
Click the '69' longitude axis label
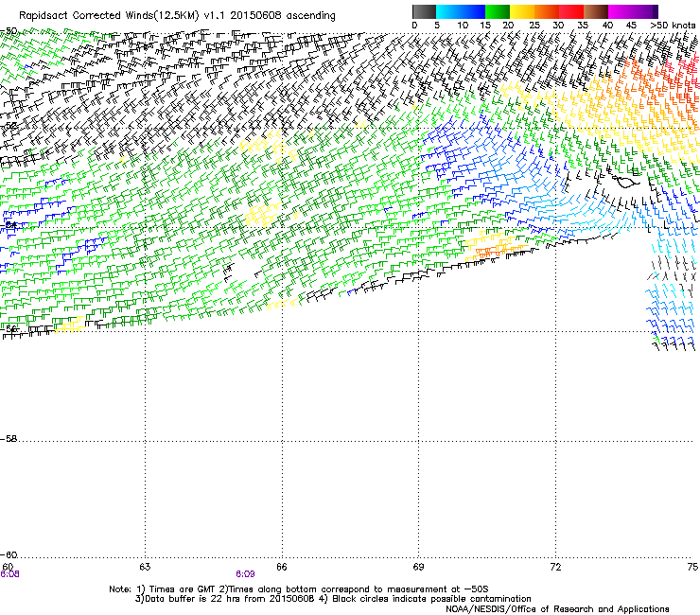(418, 567)
